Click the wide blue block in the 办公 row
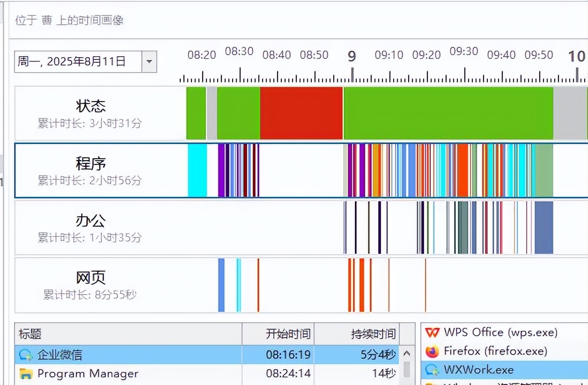 544,227
